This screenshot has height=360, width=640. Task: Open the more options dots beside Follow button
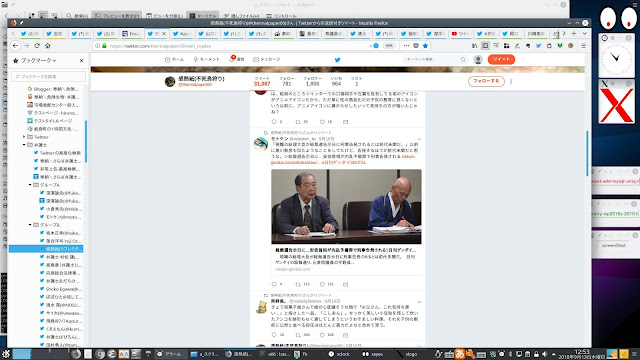pos(511,81)
